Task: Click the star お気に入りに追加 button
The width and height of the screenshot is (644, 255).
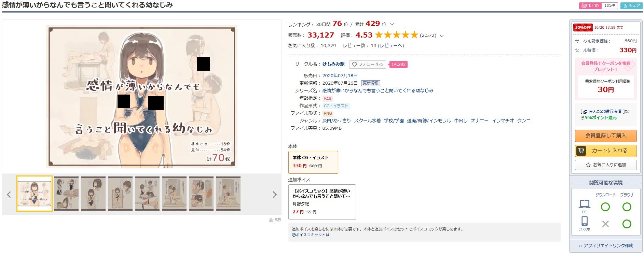Action: pyautogui.click(x=606, y=165)
